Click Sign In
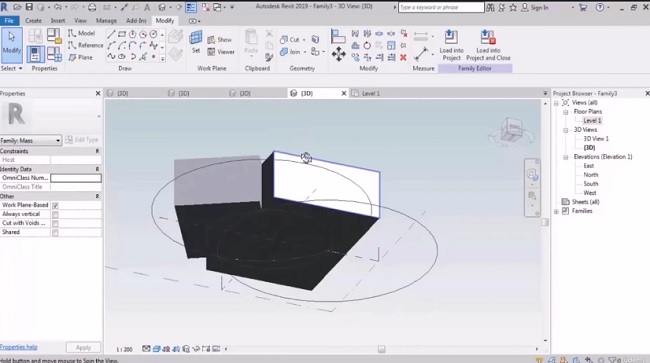Screen dimensions: 650x363 click(535, 7)
